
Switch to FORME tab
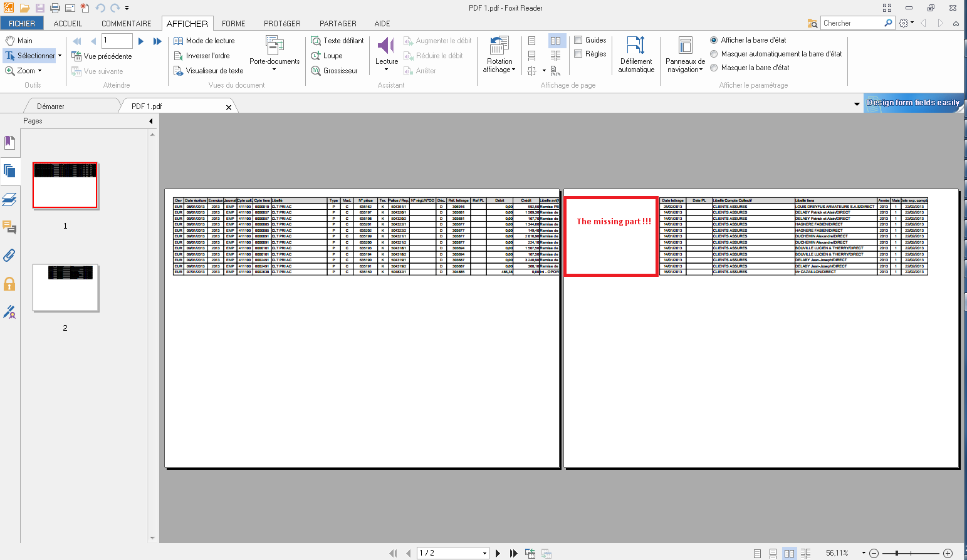(233, 23)
